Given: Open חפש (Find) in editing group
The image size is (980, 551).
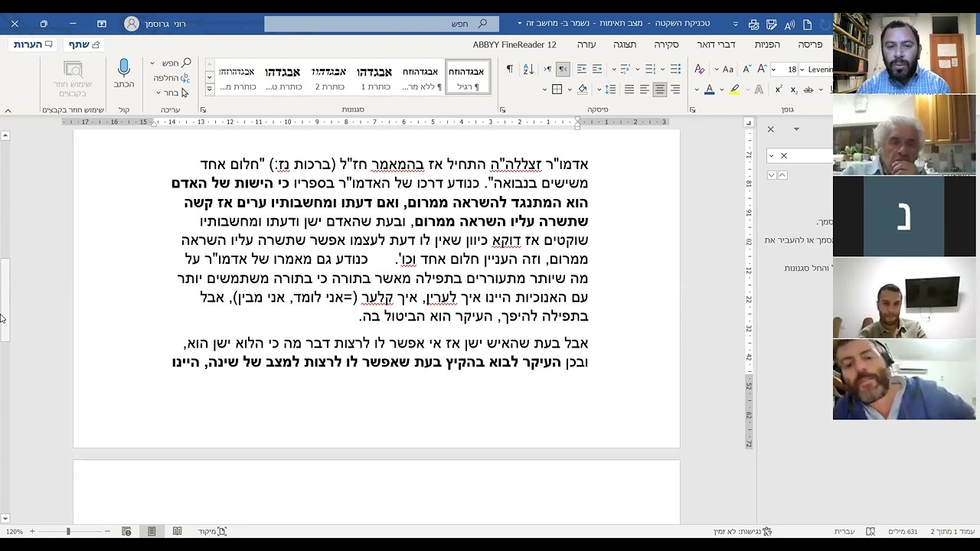Looking at the screenshot, I should pyautogui.click(x=177, y=63).
